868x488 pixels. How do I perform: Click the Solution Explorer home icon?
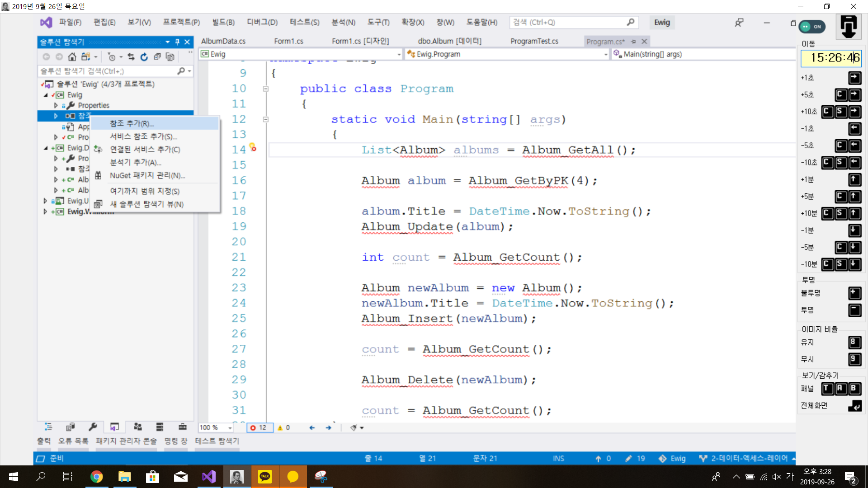(72, 57)
